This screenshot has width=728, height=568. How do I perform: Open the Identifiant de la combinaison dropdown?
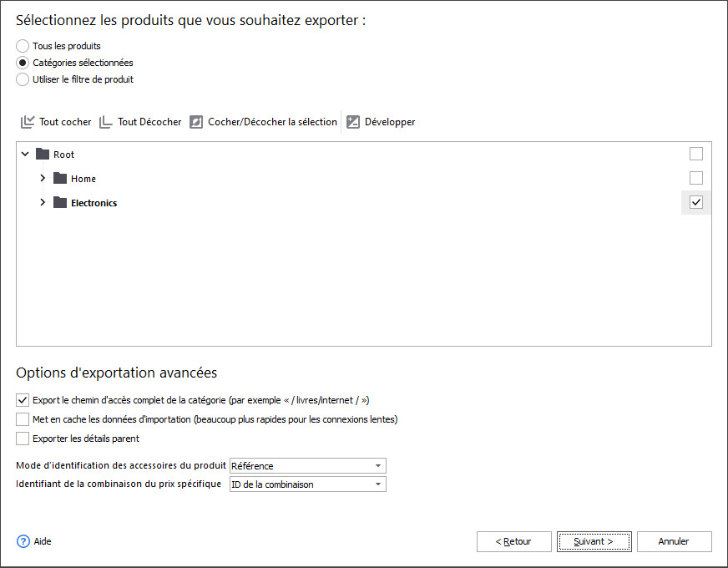[378, 484]
